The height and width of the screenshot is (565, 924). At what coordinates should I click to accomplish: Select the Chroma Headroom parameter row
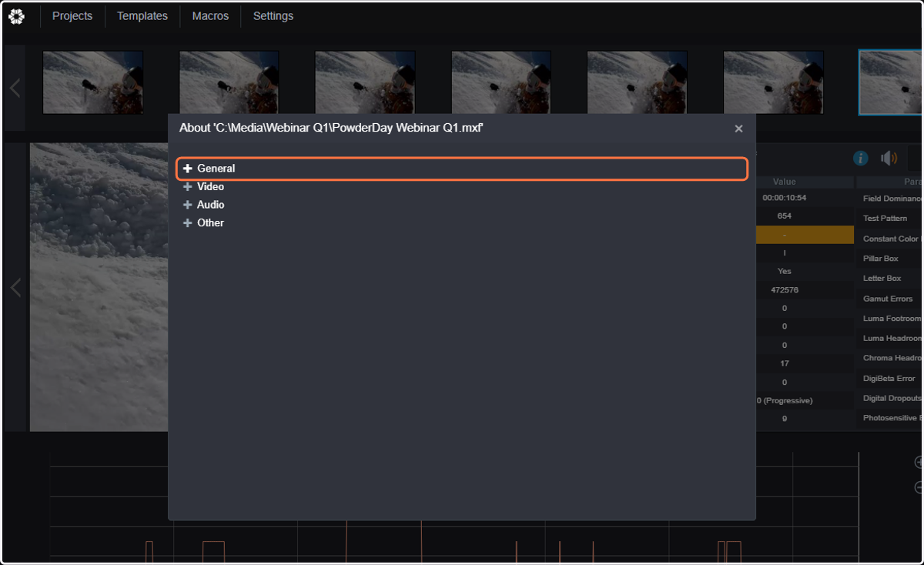890,359
